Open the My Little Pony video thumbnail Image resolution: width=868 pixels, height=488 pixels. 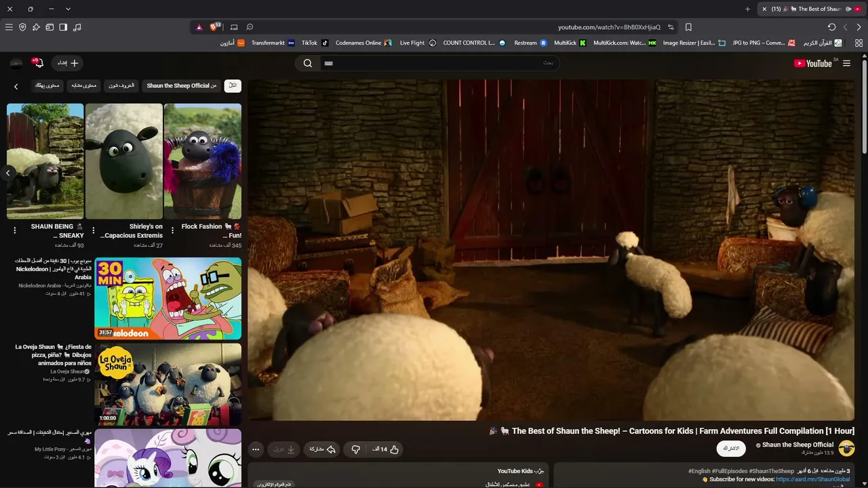pos(168,458)
